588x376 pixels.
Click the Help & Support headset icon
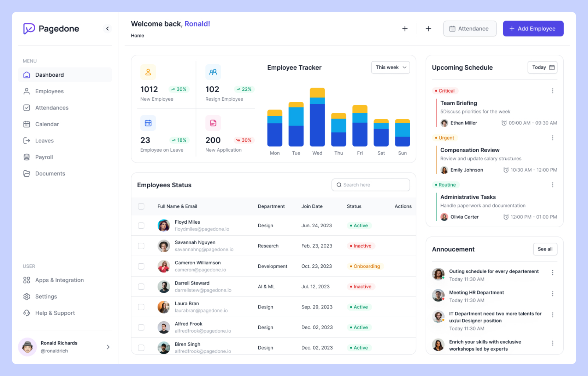[26, 313]
